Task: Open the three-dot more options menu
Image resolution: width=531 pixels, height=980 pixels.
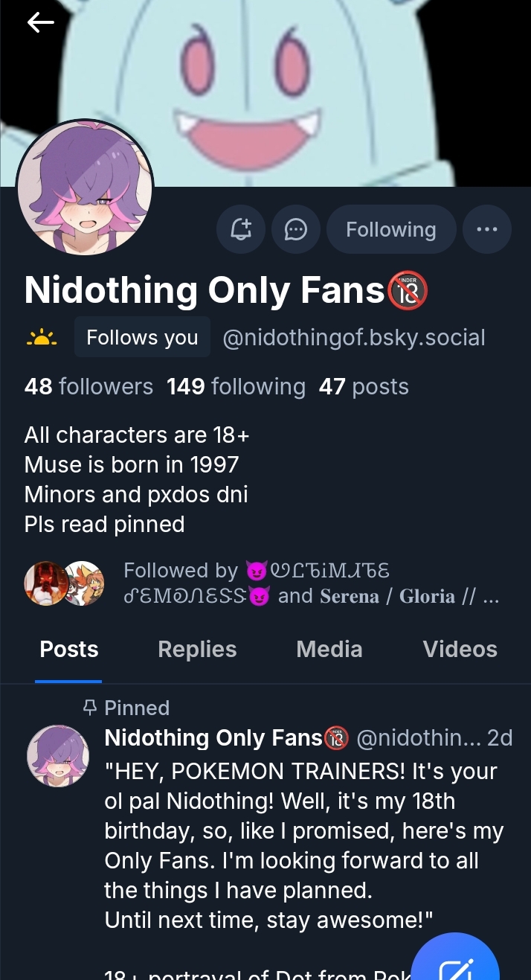Action: coord(487,229)
